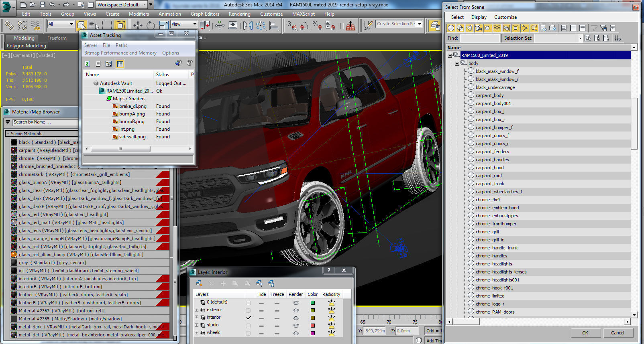Viewport: 644px width, 344px height.
Task: Click Freeze/Unfreeze All Layers icon
Action: pyautogui.click(x=271, y=283)
